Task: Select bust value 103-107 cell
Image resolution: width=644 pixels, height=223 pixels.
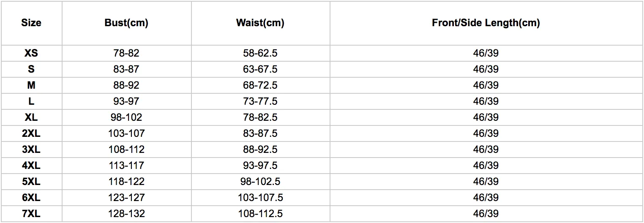Action: click(x=126, y=133)
